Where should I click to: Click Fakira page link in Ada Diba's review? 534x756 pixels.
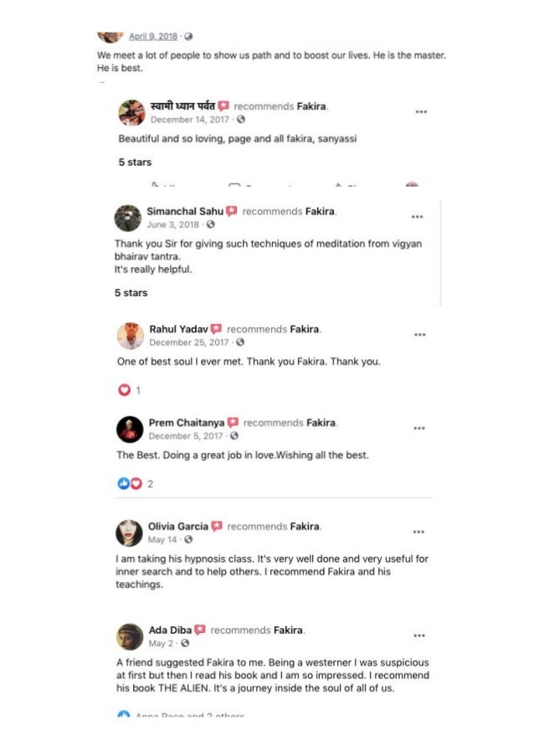pyautogui.click(x=289, y=630)
